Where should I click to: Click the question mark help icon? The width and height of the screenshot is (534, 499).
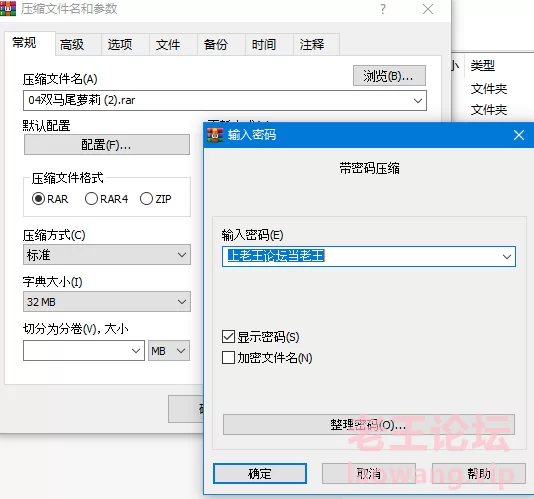click(383, 9)
